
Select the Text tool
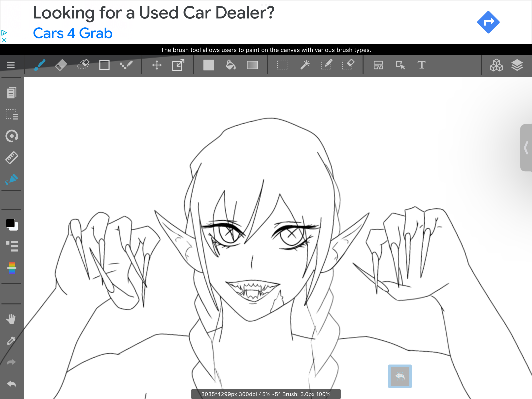pos(421,65)
